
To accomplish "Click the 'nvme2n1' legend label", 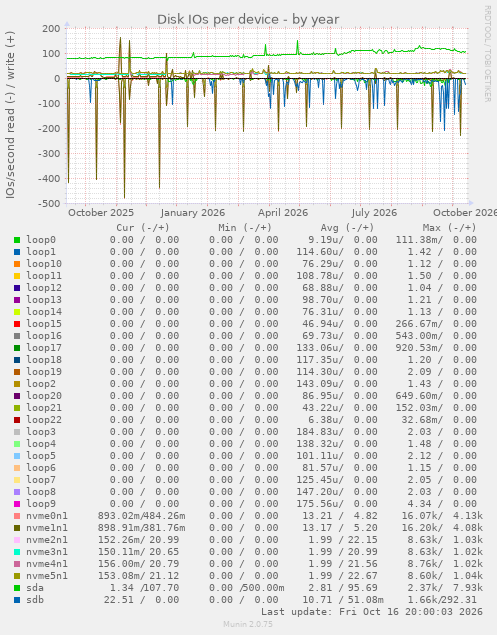I will coord(47,540).
